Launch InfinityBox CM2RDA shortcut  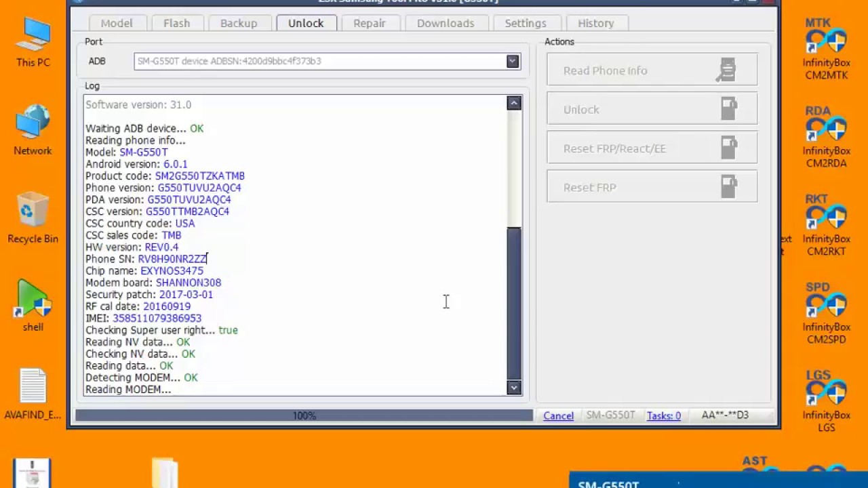[826, 138]
